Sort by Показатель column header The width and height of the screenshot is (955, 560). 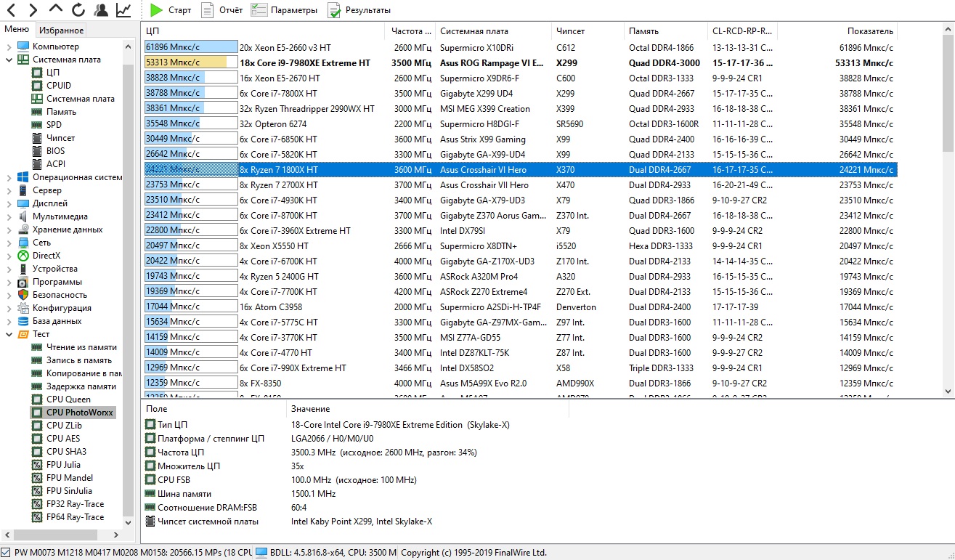[837, 31]
